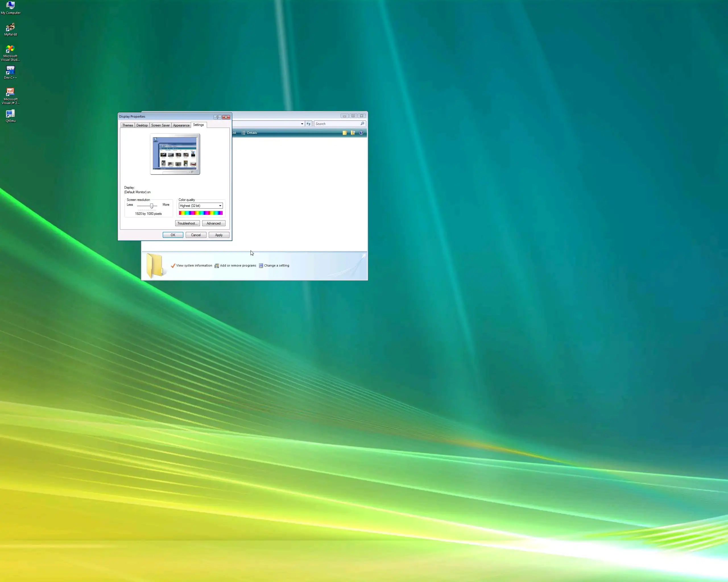Image resolution: width=728 pixels, height=582 pixels.
Task: Open the address bar dropdown arrow
Action: tap(302, 124)
